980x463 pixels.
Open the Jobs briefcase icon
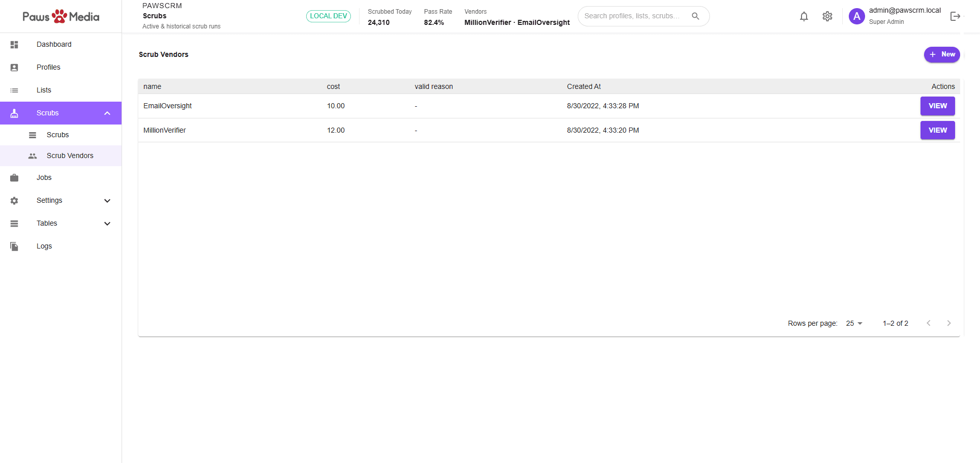point(14,177)
